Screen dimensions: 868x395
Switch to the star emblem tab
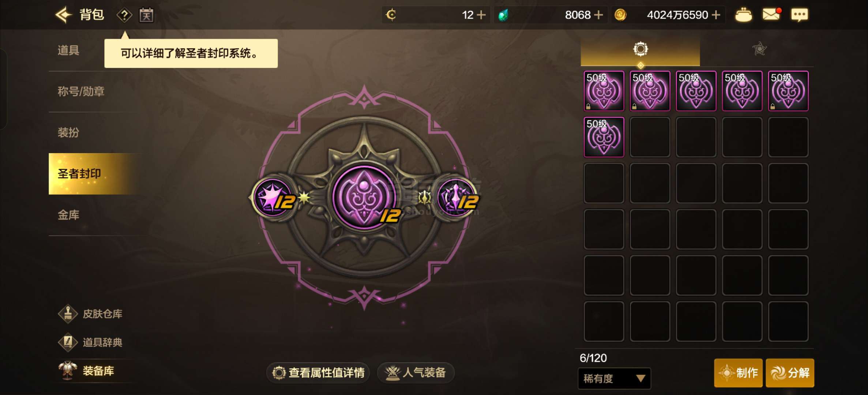759,49
